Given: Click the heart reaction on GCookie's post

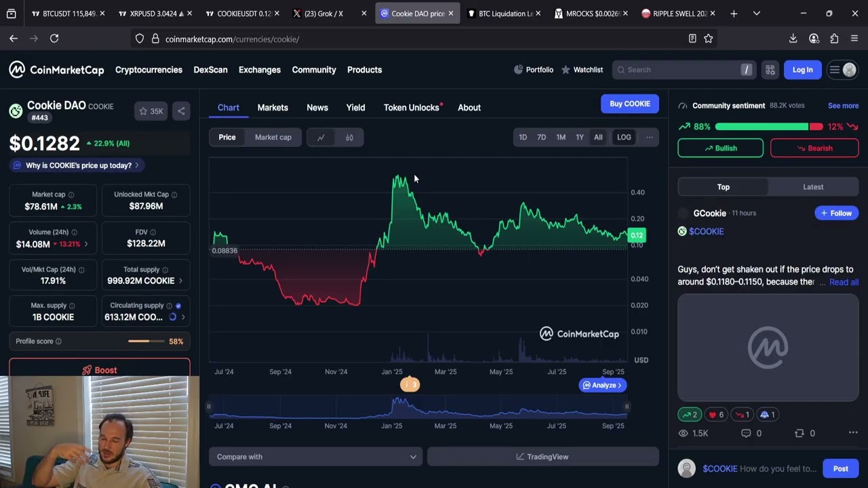Looking at the screenshot, I should pyautogui.click(x=715, y=414).
